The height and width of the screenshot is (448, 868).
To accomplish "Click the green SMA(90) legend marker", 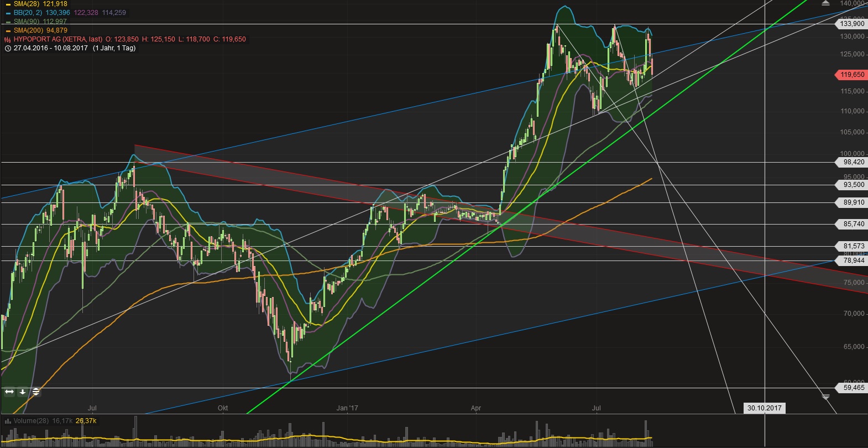I will tap(8, 22).
